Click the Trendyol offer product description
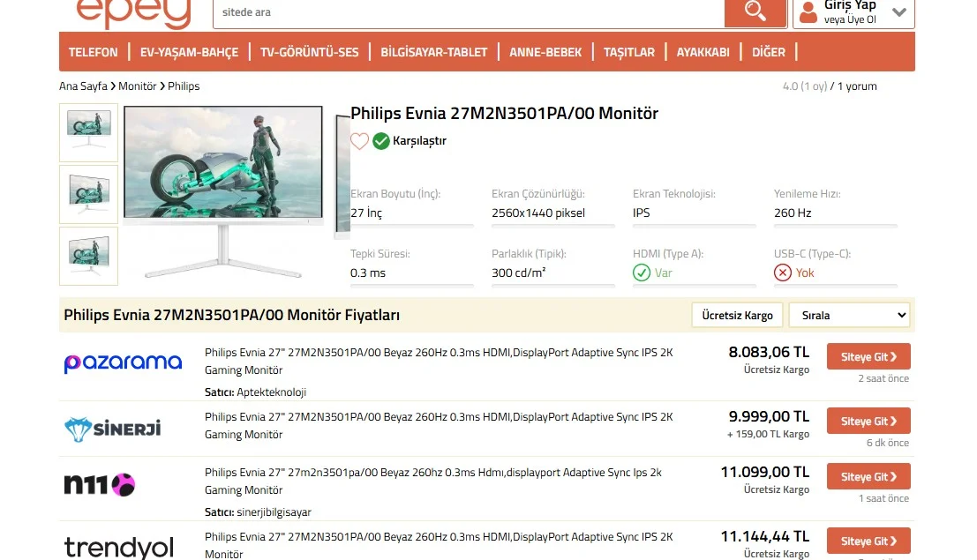 pyautogui.click(x=439, y=545)
